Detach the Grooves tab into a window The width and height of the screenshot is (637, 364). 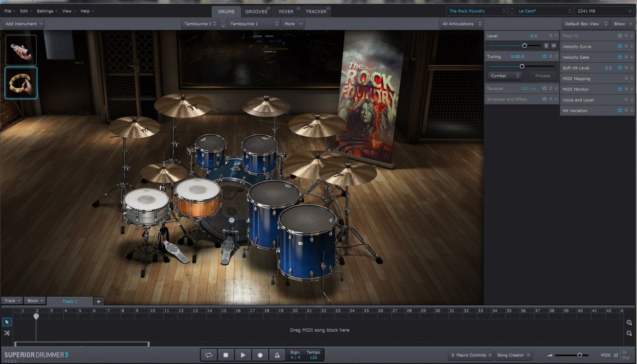(269, 8)
